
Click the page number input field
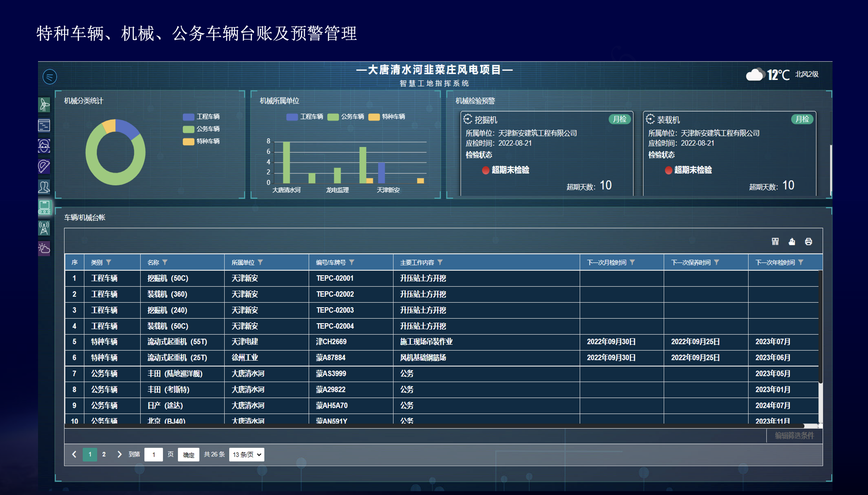click(x=154, y=454)
